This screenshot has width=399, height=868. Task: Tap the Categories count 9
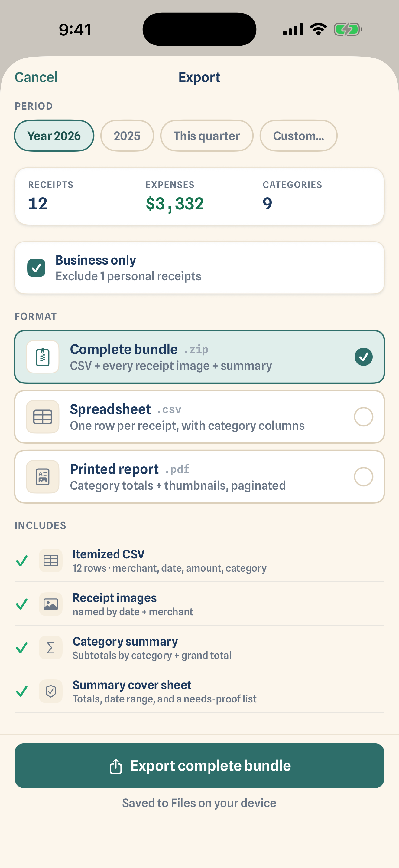tap(268, 204)
